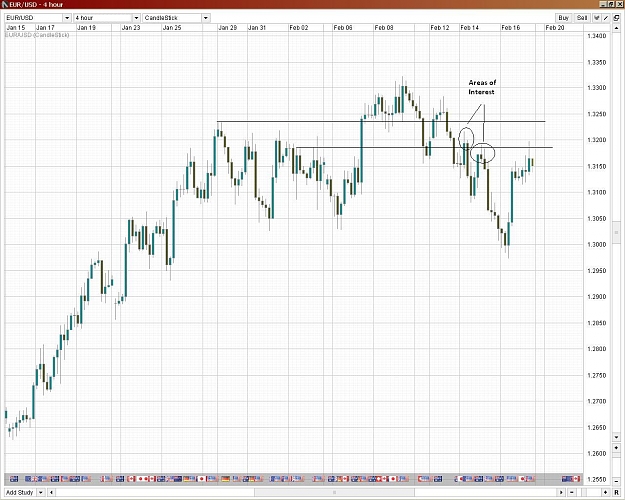Click the 1.3400 price label
The width and height of the screenshot is (625, 500).
click(x=597, y=36)
